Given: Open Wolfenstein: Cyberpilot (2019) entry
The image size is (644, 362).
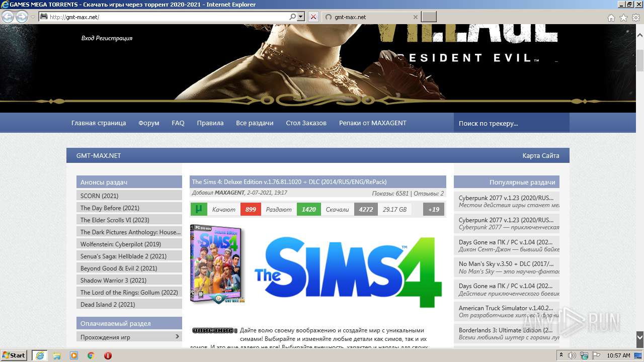Looking at the screenshot, I should pyautogui.click(x=129, y=244).
